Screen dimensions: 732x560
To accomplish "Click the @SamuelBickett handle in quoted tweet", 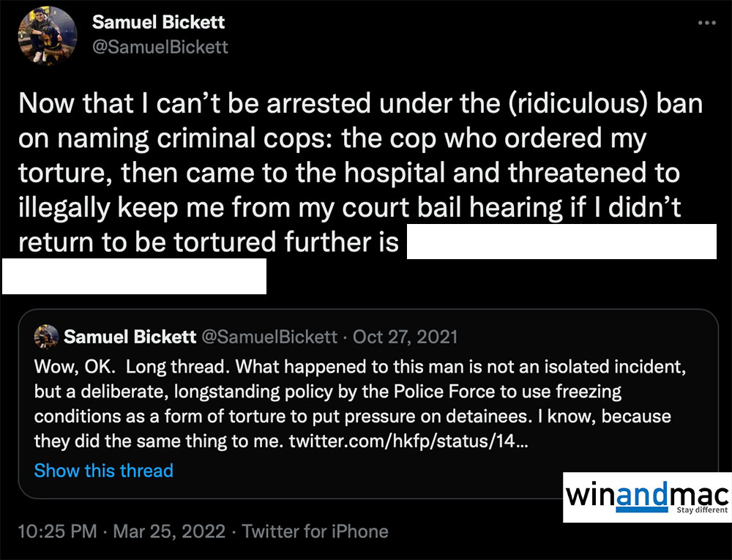I will [269, 337].
